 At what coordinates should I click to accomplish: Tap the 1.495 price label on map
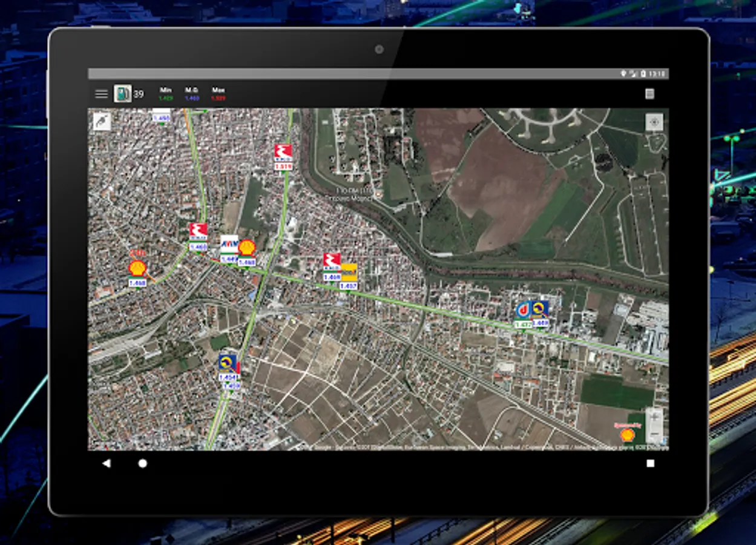[x=161, y=117]
